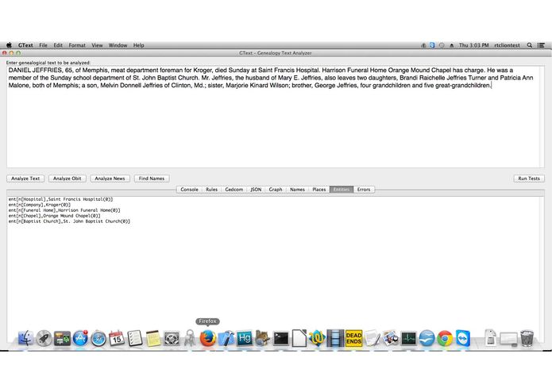Click the rtcliontest user name in menu bar
This screenshot has width=552, height=392.
pos(507,45)
